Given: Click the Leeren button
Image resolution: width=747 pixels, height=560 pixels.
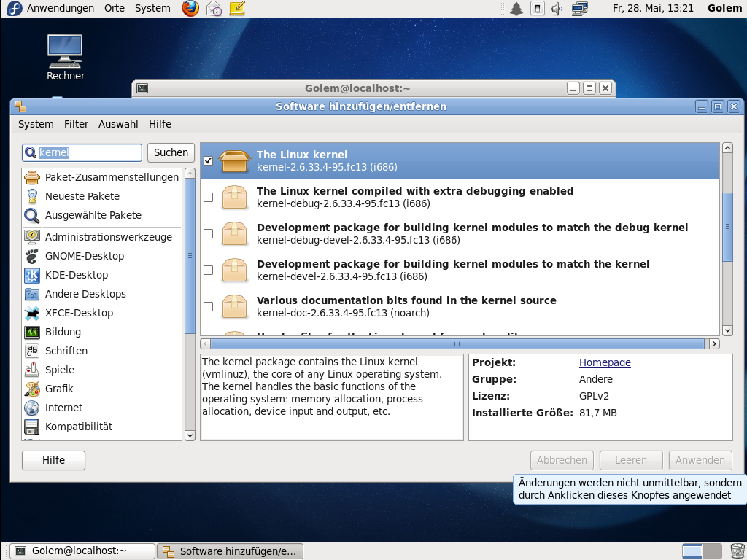Looking at the screenshot, I should click(631, 460).
